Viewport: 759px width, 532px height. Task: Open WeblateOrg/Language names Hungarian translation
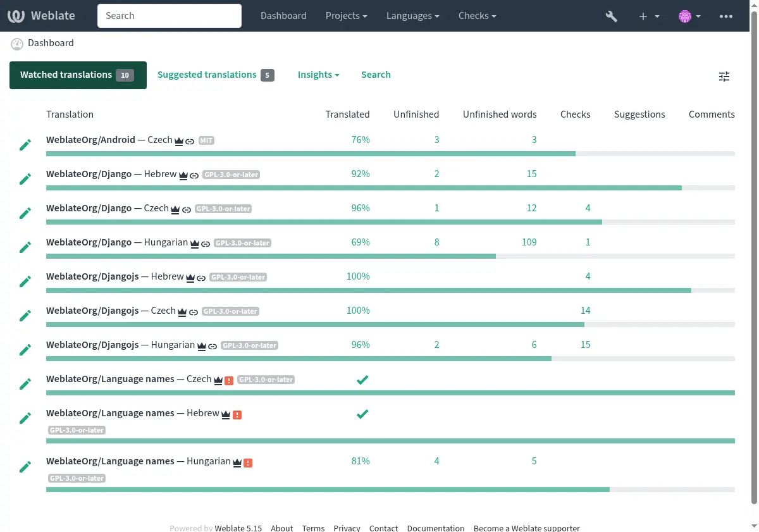tap(139, 461)
